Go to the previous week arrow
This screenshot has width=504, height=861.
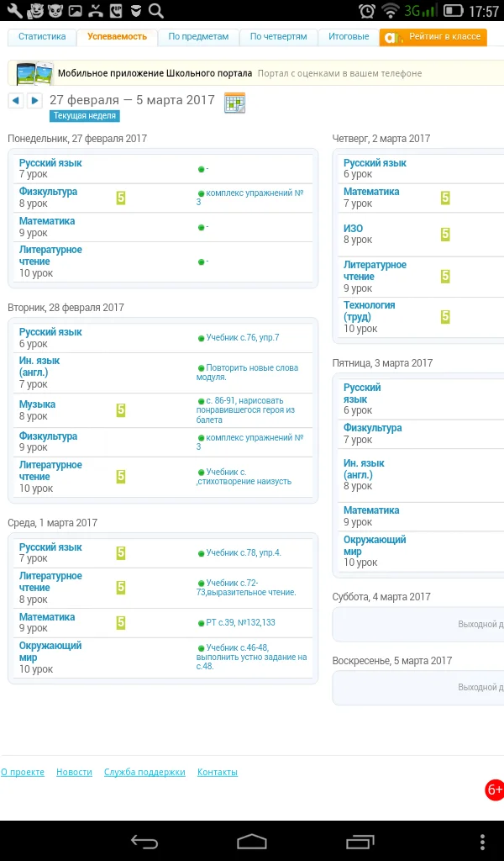pos(15,101)
